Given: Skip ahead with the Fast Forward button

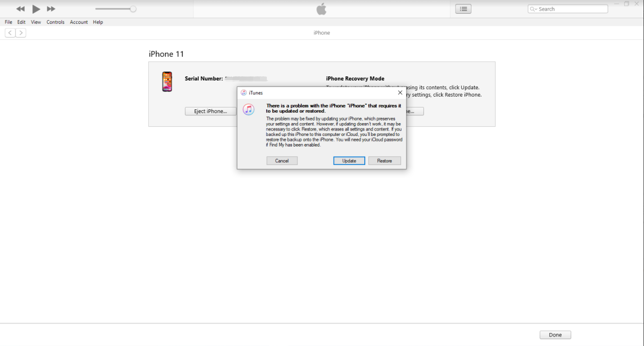Looking at the screenshot, I should point(51,9).
